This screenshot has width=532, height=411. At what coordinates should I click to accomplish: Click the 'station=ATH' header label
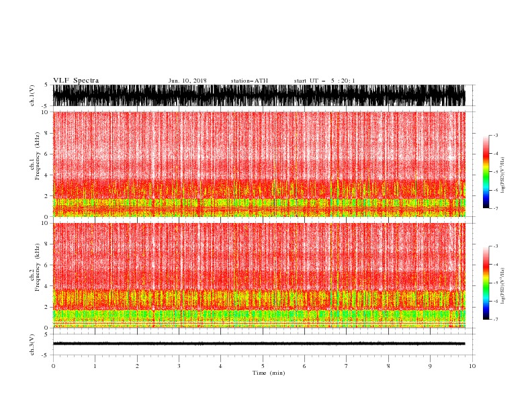(x=249, y=81)
